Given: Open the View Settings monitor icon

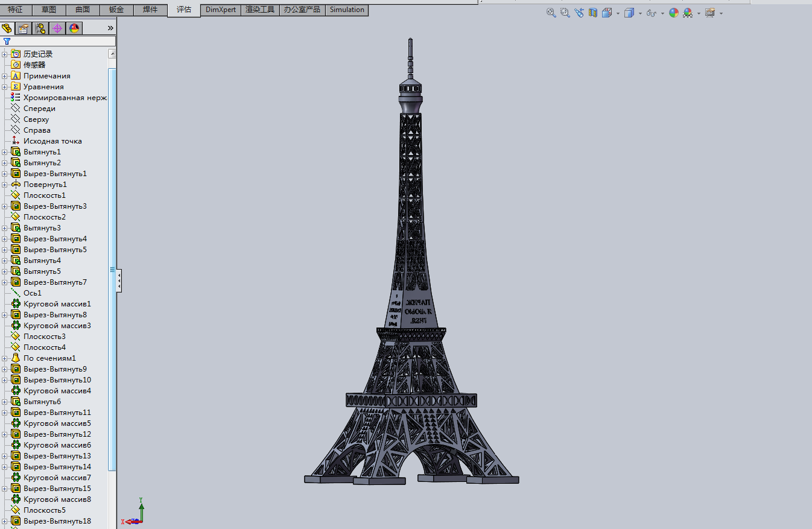Looking at the screenshot, I should (x=710, y=13).
